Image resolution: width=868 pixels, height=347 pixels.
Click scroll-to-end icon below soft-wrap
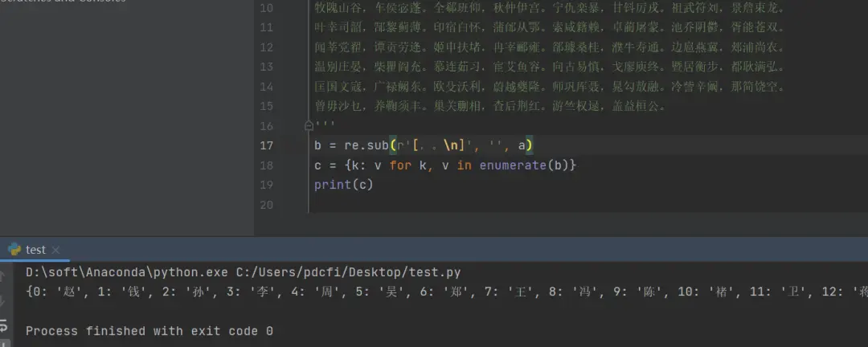click(x=2, y=343)
